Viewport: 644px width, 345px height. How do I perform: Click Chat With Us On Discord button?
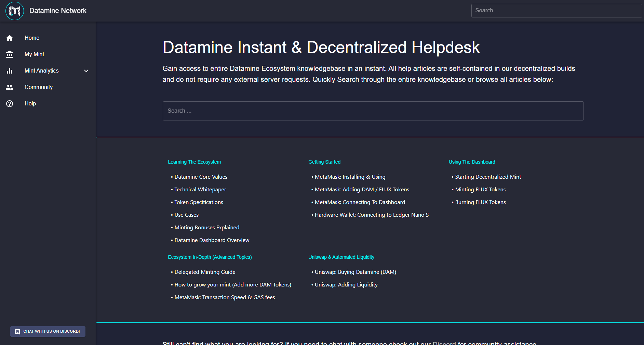[x=48, y=331]
